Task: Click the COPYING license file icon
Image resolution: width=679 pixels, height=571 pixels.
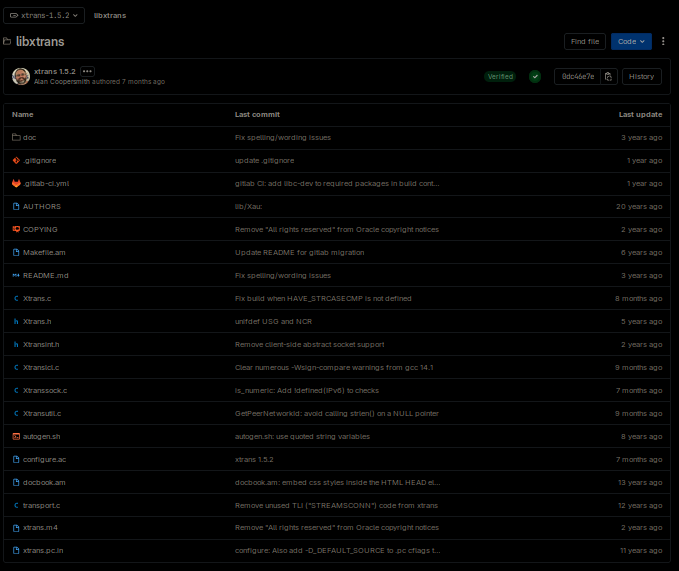Action: pyautogui.click(x=16, y=229)
